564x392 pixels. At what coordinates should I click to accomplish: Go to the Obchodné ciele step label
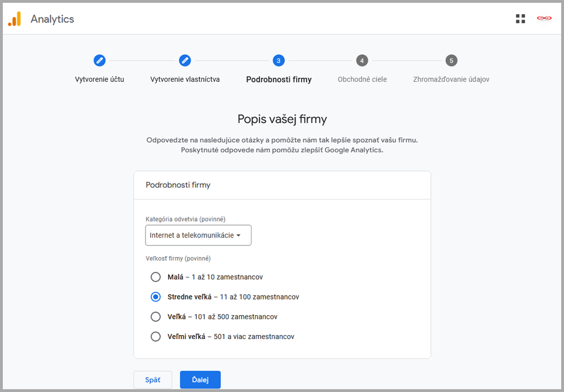coord(362,80)
